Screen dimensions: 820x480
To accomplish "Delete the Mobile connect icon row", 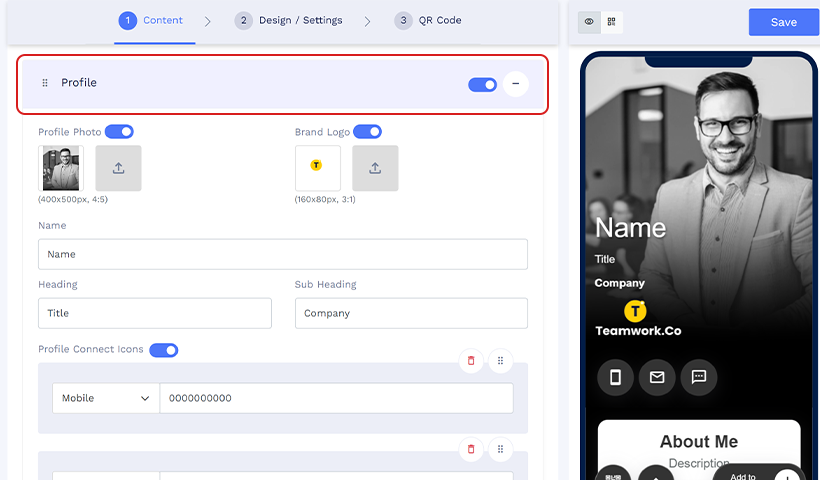I will [471, 361].
